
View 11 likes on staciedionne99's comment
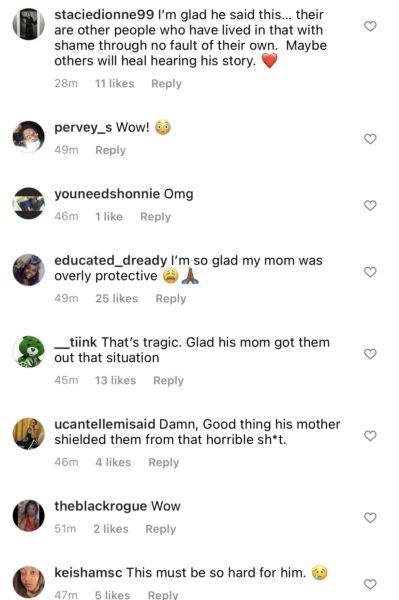click(x=115, y=83)
